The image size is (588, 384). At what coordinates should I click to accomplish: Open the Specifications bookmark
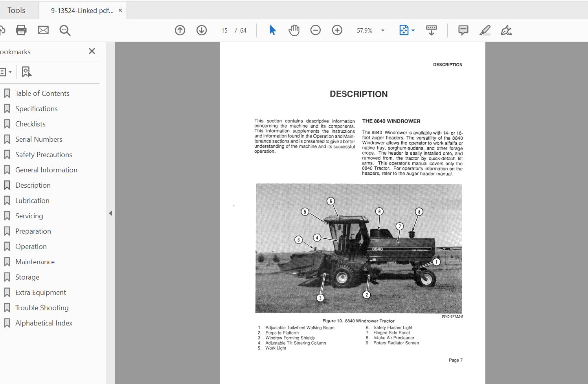pyautogui.click(x=37, y=109)
